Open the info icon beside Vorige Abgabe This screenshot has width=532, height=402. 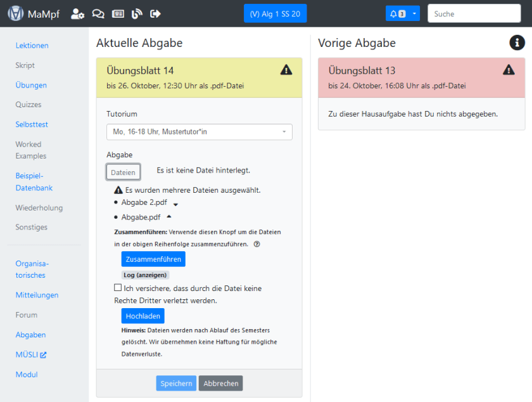517,42
